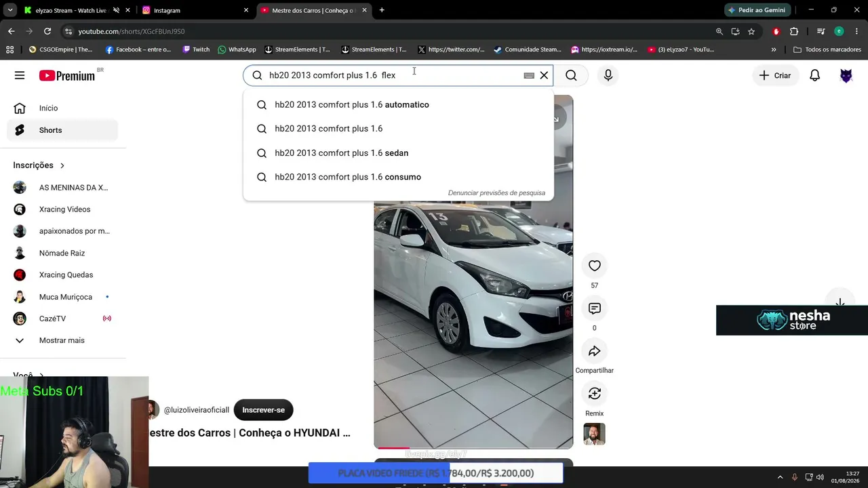Click Denunciar previsões de pesquisa

coord(496,193)
